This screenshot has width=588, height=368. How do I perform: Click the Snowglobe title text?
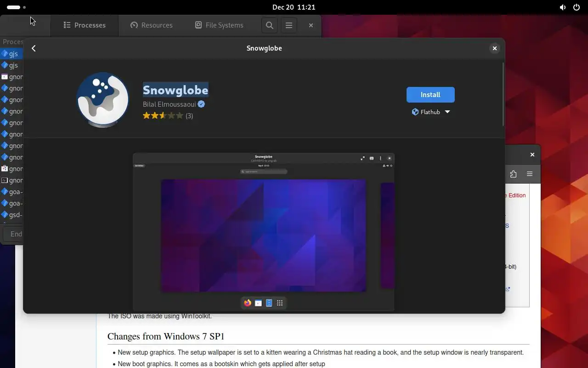[175, 90]
